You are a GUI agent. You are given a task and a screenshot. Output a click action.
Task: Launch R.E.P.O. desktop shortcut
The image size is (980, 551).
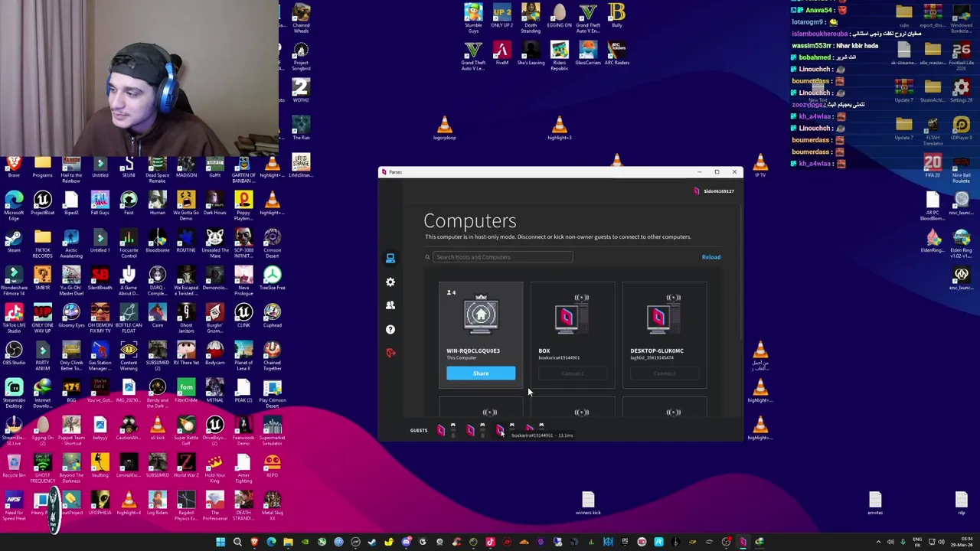tap(272, 467)
